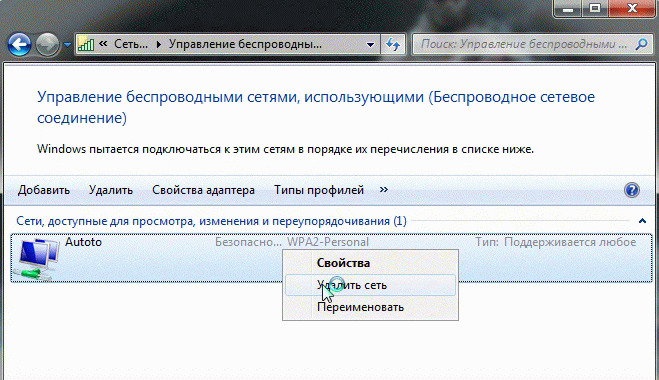Click the address bar refresh icon
This screenshot has width=659, height=380.
point(393,44)
